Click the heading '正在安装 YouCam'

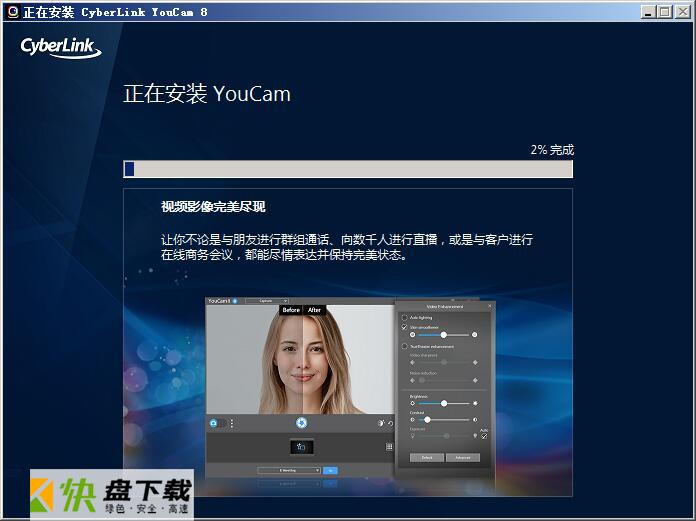207,94
